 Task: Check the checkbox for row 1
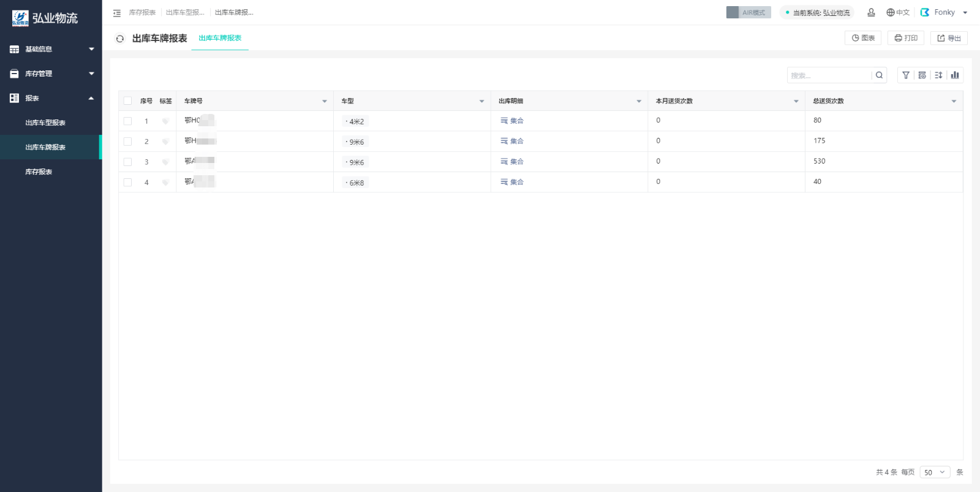[x=127, y=121]
